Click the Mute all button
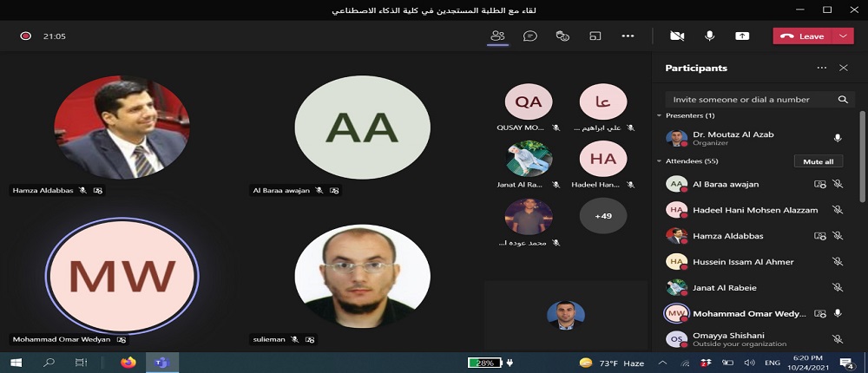 tap(819, 161)
